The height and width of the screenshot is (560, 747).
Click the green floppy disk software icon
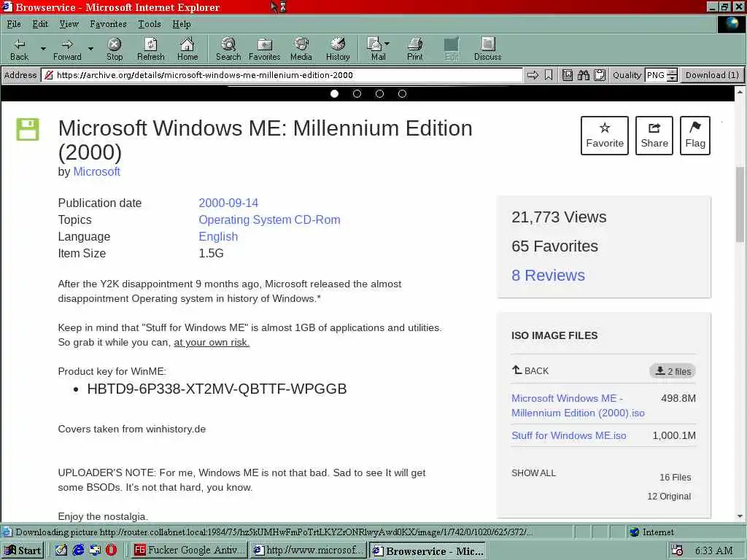[28, 129]
